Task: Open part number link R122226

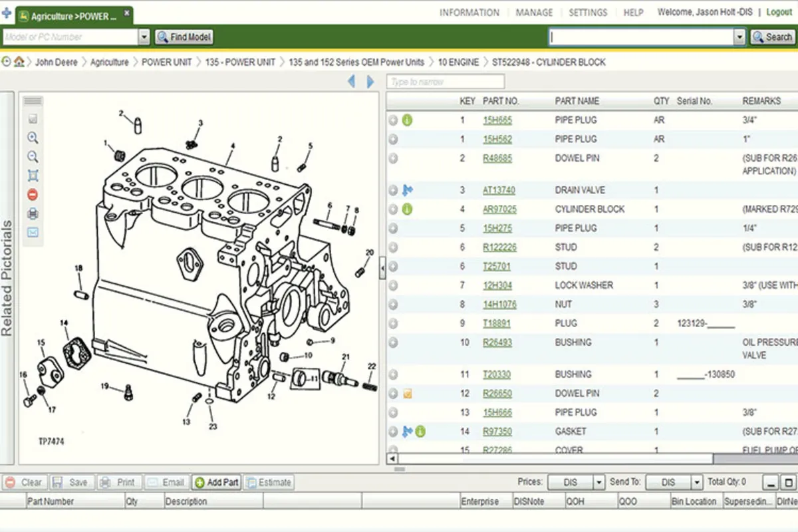Action: [x=499, y=247]
